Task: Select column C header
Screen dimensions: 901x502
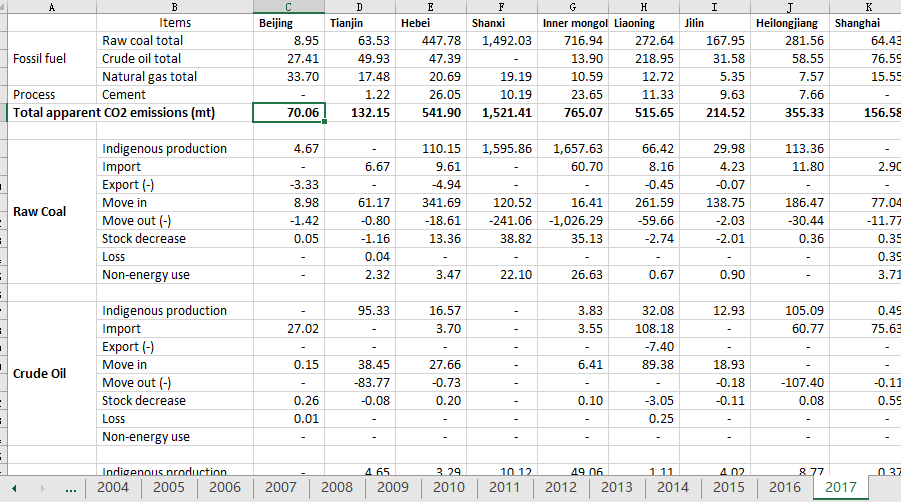Action: tap(288, 7)
